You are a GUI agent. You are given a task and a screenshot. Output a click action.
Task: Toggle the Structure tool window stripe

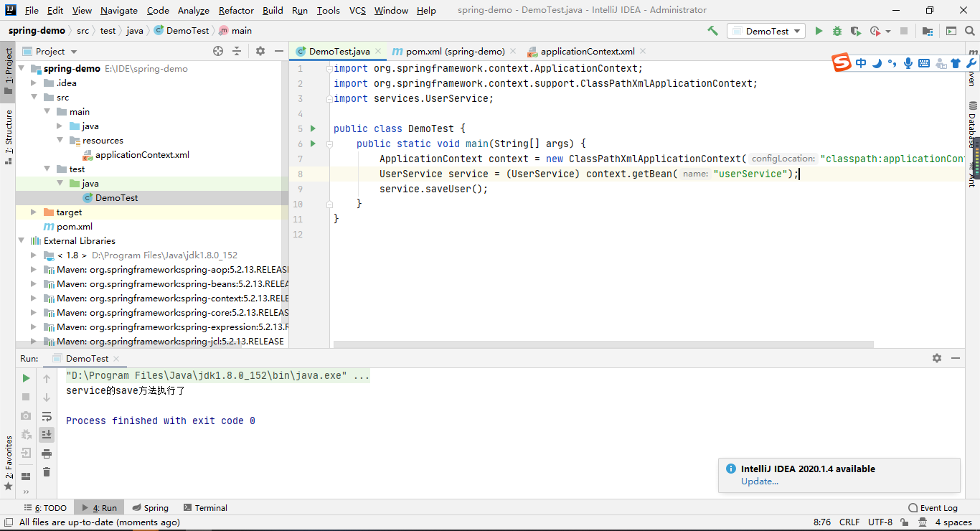click(x=8, y=137)
